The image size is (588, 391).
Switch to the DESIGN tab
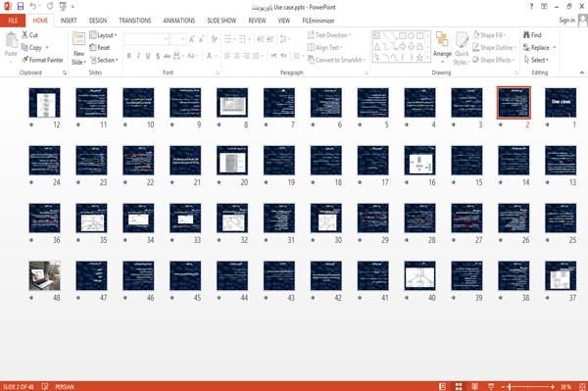coord(98,21)
